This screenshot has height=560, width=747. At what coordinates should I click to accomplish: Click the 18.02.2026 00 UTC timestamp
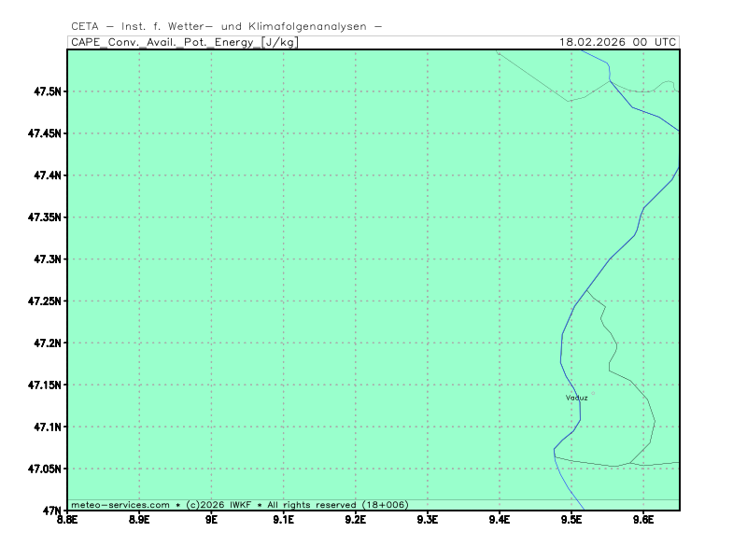point(617,42)
